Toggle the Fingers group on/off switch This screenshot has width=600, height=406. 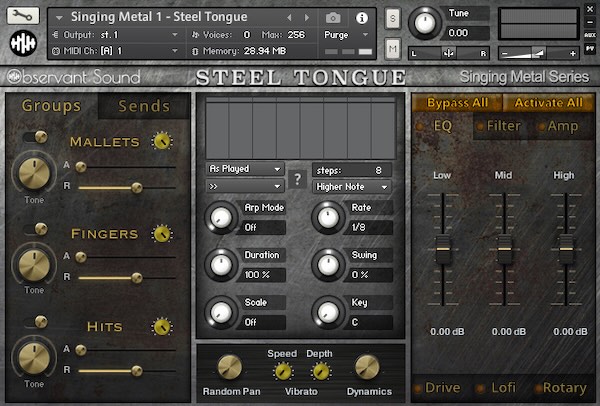tap(36, 229)
